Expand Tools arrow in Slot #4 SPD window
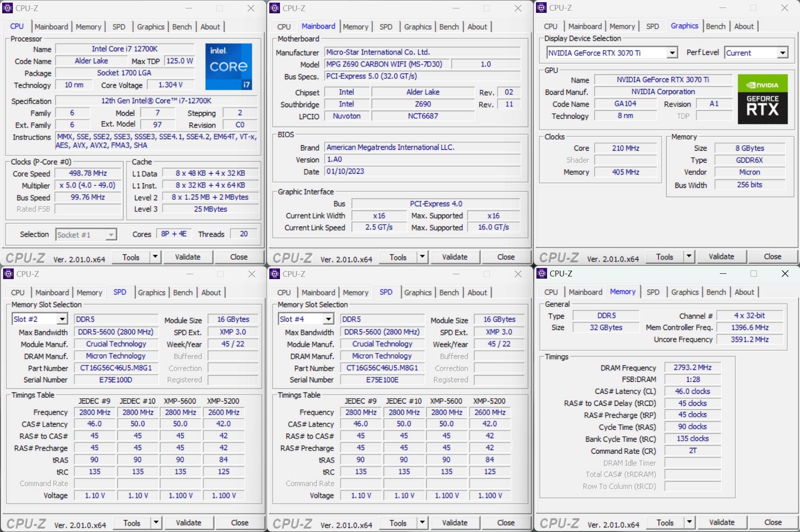 422,523
